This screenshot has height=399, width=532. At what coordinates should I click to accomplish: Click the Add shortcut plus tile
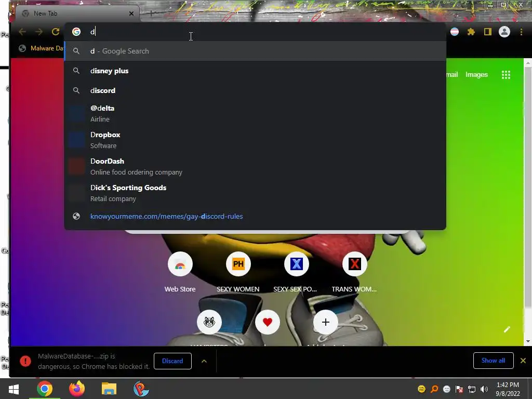coord(325,322)
